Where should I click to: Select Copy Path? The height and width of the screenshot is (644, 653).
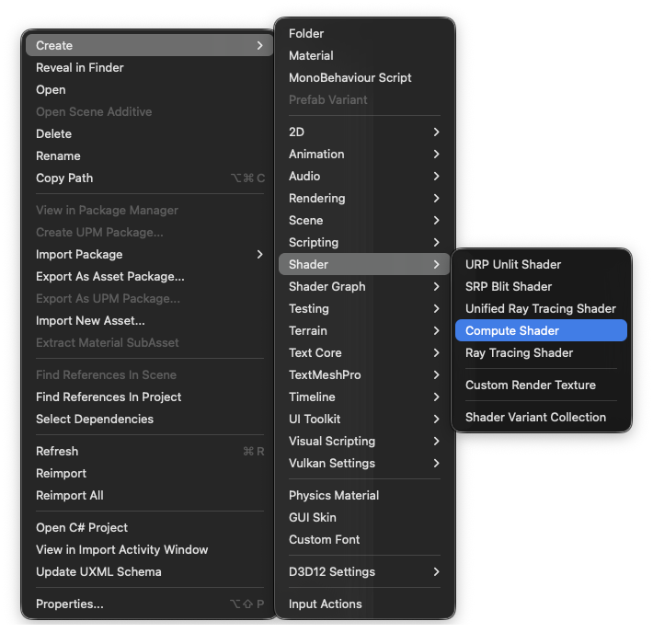pyautogui.click(x=149, y=178)
